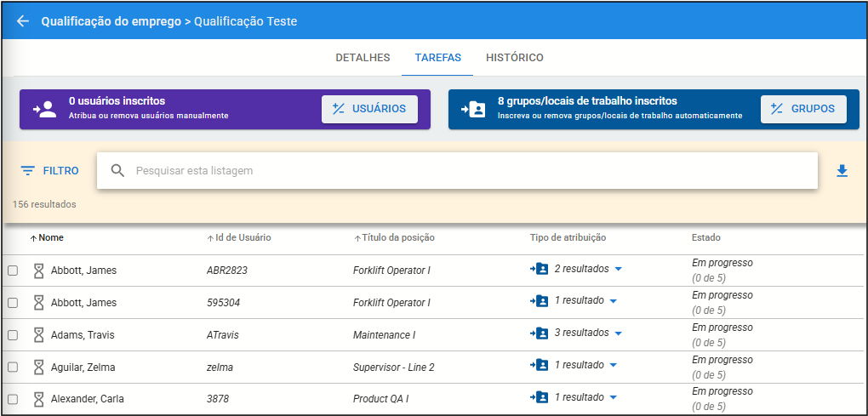Open the 1 resultado dropdown for Aguilar, Zelma

613,365
